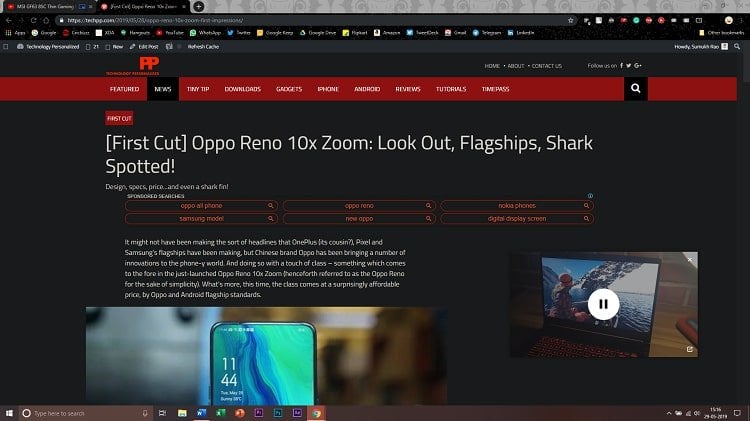Click the TechPP site logo
The image size is (750, 421).
pos(133,66)
